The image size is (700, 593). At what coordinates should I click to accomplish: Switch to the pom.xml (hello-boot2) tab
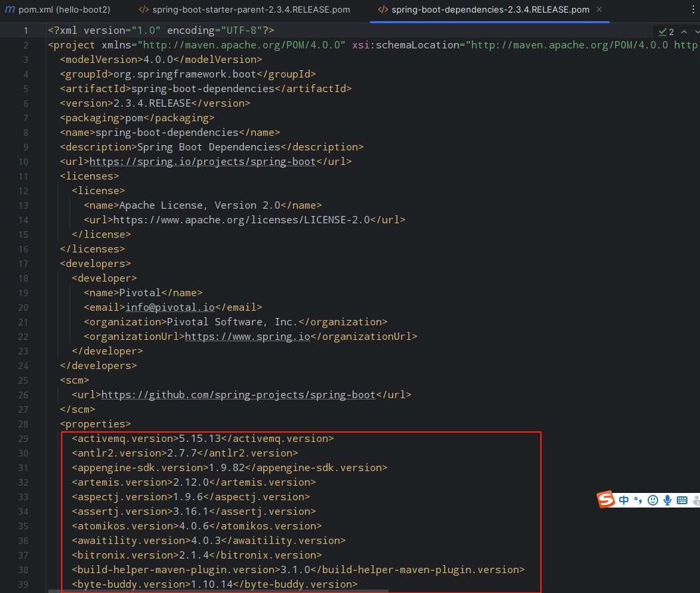coord(58,9)
